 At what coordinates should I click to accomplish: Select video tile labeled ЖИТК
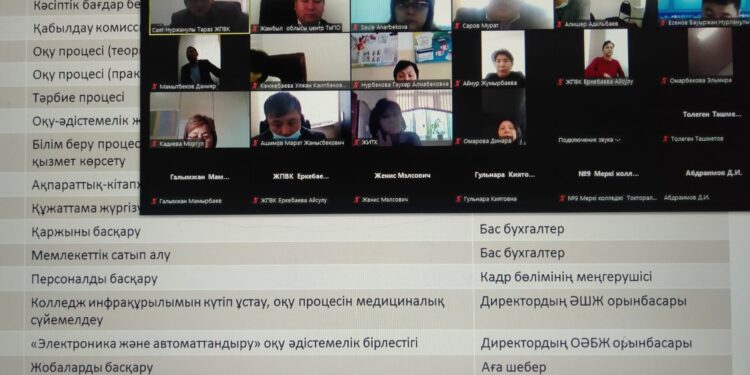[x=401, y=118]
